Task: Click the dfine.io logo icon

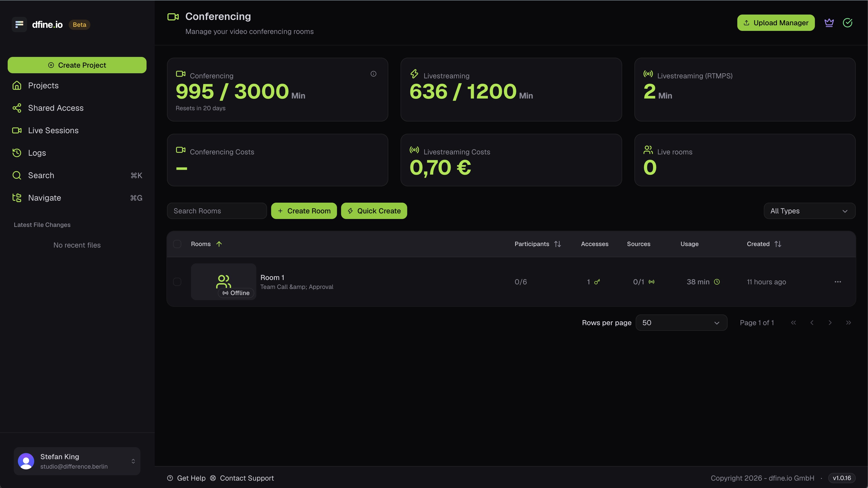Action: 19,25
